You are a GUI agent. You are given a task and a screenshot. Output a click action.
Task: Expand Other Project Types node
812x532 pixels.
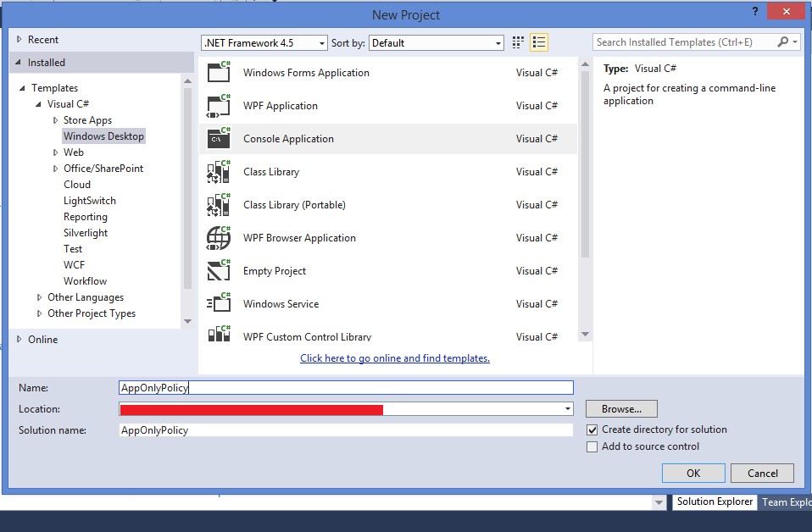coord(39,313)
